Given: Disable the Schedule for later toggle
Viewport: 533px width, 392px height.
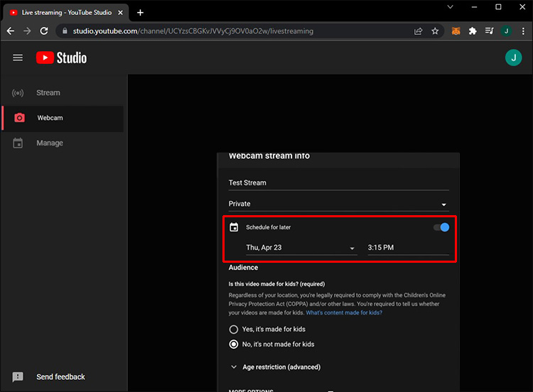Looking at the screenshot, I should click(x=441, y=227).
